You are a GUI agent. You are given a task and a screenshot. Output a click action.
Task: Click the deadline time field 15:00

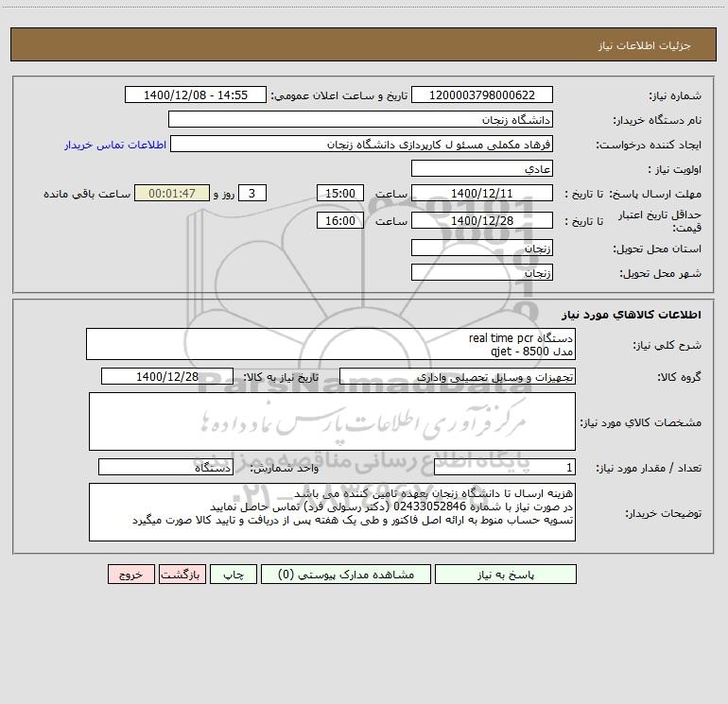pos(339,193)
